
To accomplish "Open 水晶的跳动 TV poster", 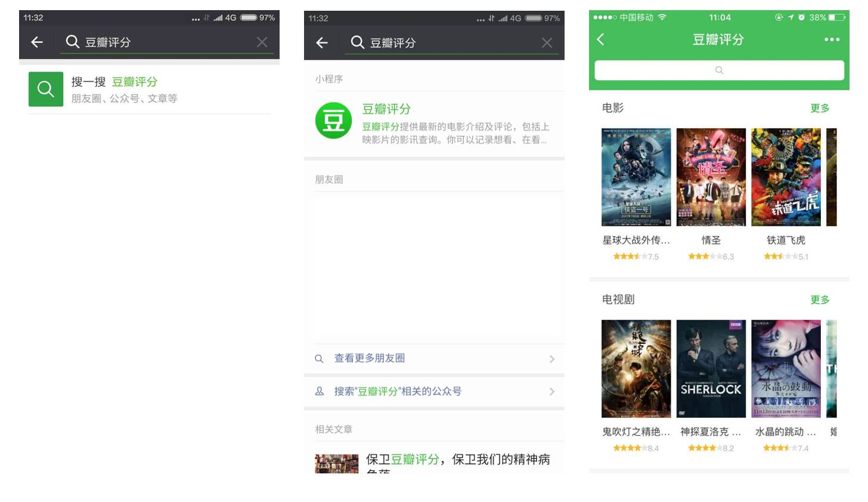I will point(786,368).
